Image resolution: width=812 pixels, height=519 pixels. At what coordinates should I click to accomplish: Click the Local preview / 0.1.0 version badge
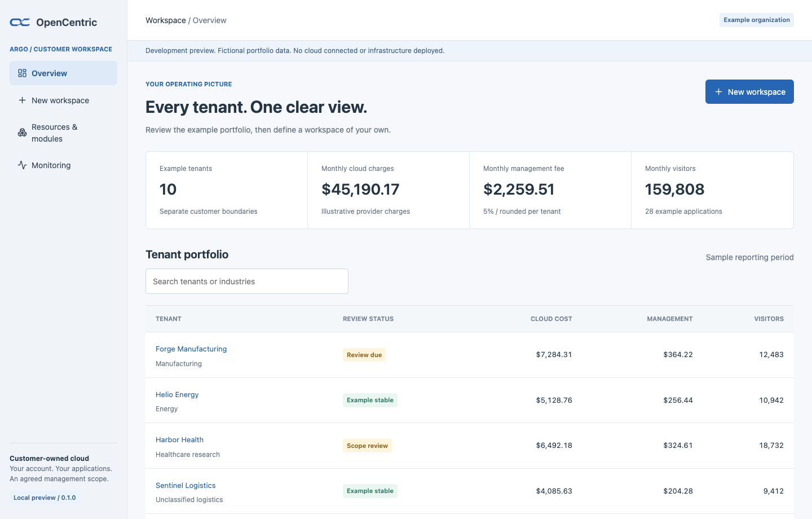click(x=45, y=498)
